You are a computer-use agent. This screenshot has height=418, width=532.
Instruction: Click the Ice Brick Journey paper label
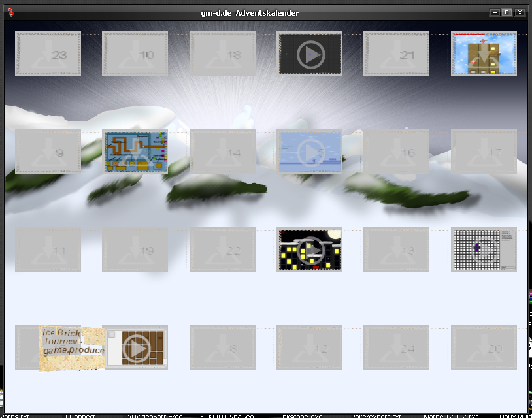point(71,349)
